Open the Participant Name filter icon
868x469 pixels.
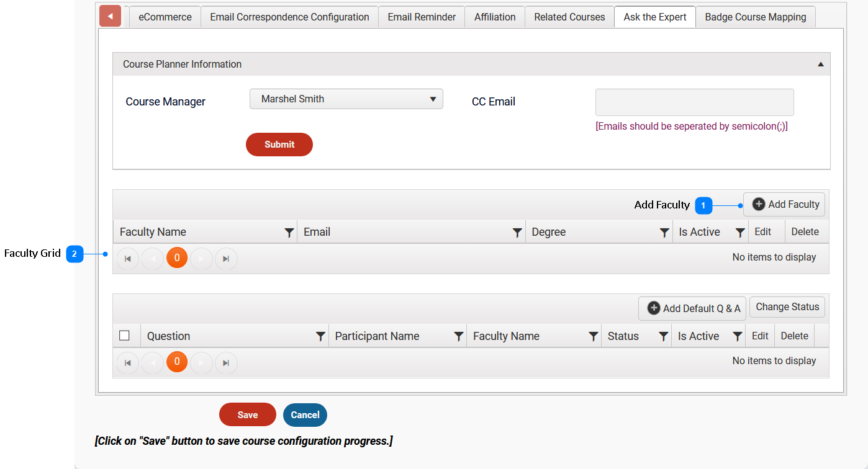point(458,336)
